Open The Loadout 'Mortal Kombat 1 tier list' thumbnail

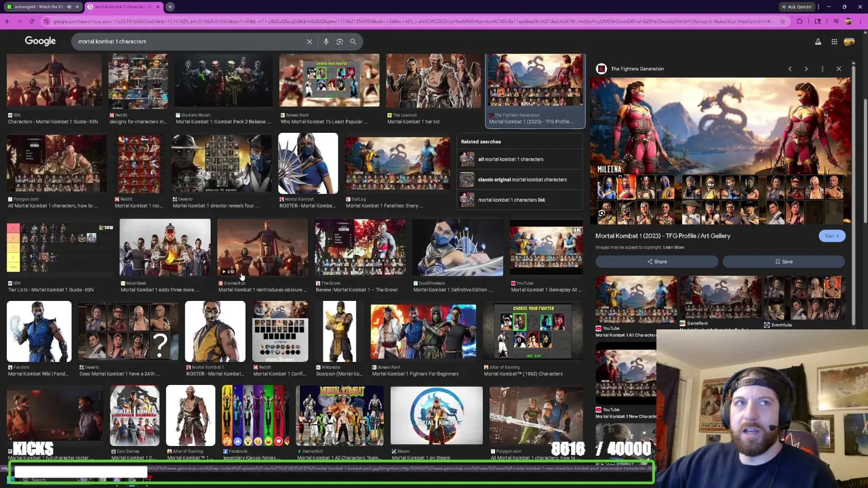433,80
